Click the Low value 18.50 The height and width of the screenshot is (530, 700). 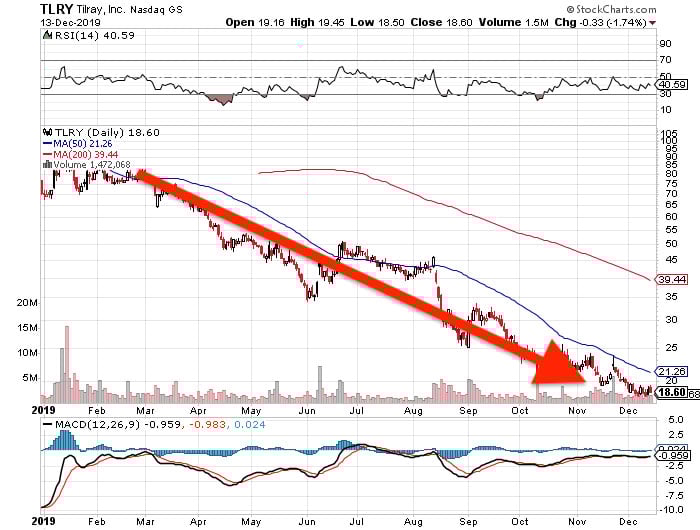point(391,22)
